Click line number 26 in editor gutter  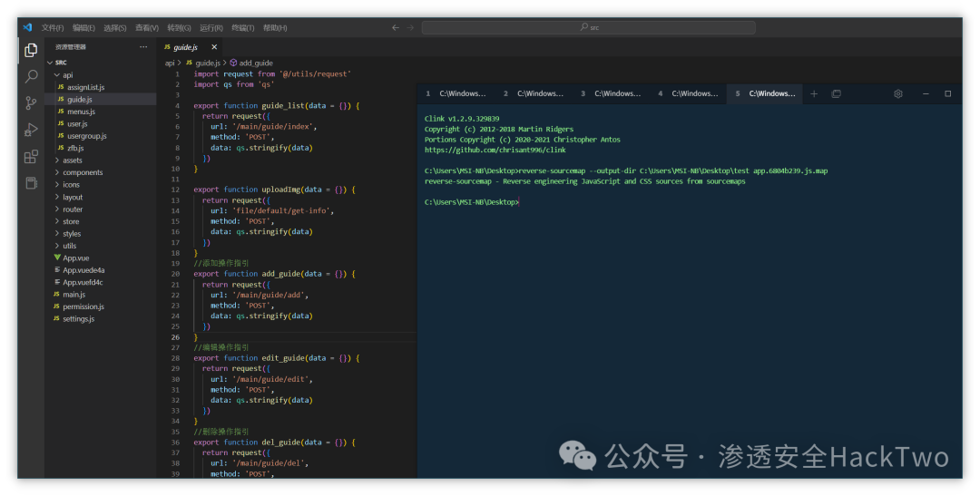(x=176, y=337)
